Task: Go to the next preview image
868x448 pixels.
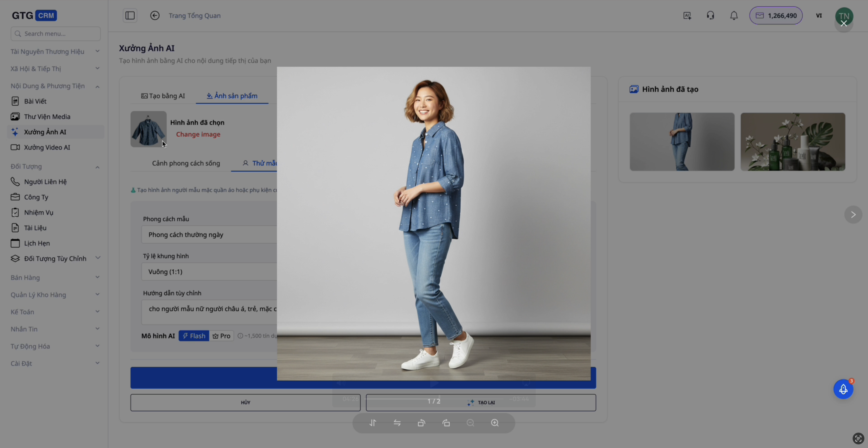Action: [x=853, y=215]
